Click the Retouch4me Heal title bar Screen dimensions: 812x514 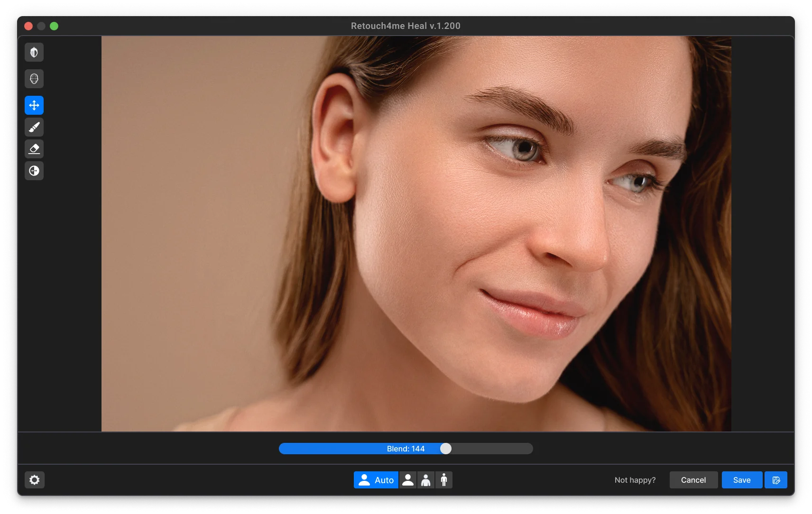point(406,26)
